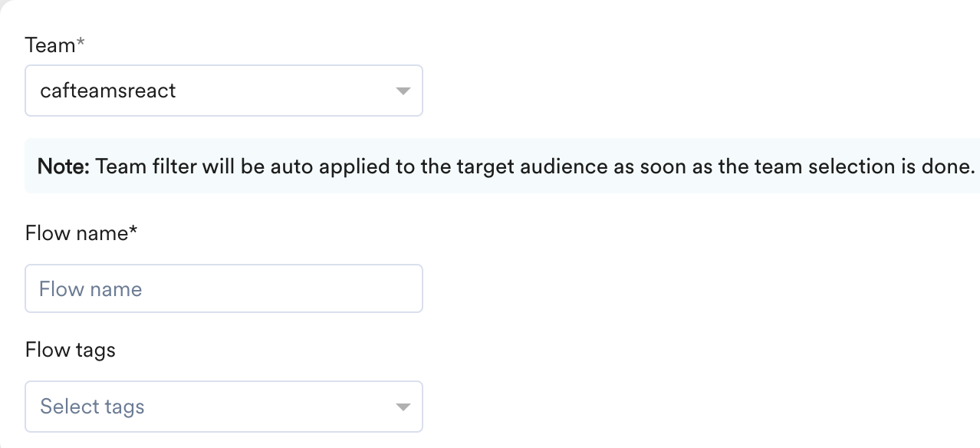Select the cafteamsreact text in Team field
This screenshot has height=448, width=980.
(108, 91)
